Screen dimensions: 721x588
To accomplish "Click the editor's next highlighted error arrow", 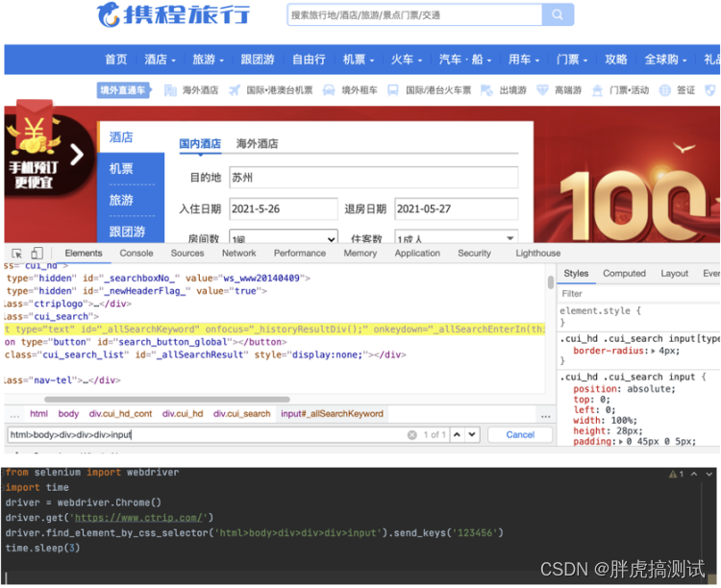I will click(709, 474).
